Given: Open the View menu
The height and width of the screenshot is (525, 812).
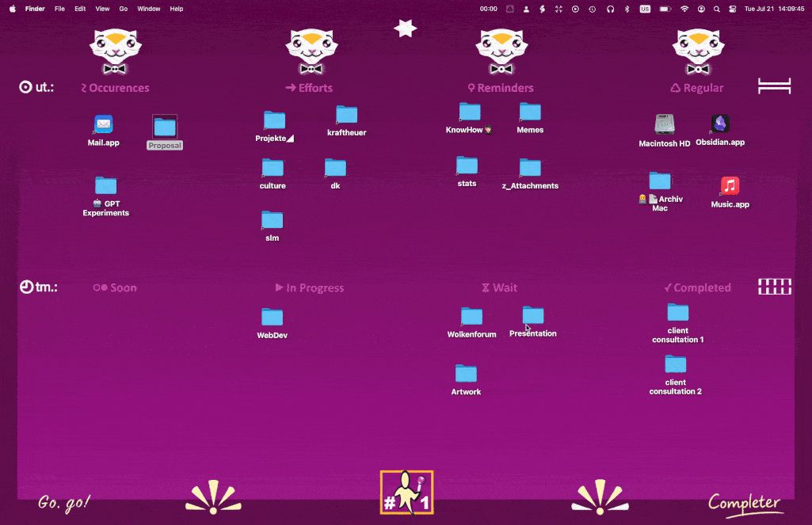Looking at the screenshot, I should 102,9.
